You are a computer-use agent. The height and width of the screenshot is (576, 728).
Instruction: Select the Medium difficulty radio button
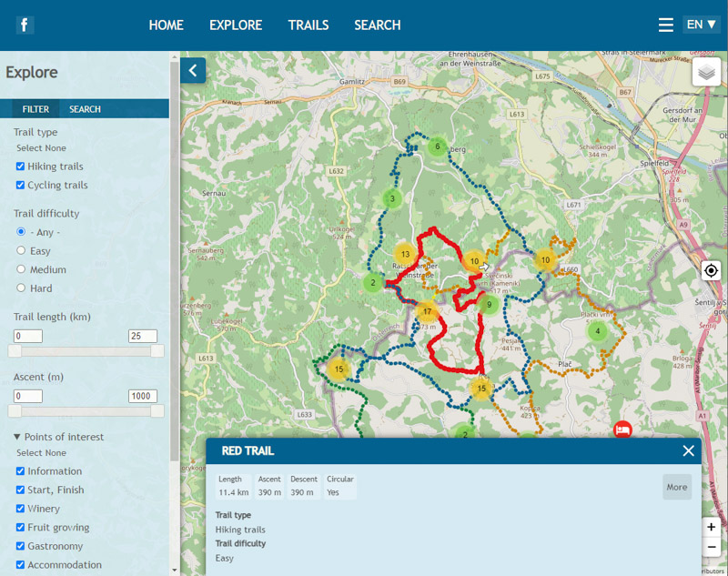click(21, 269)
